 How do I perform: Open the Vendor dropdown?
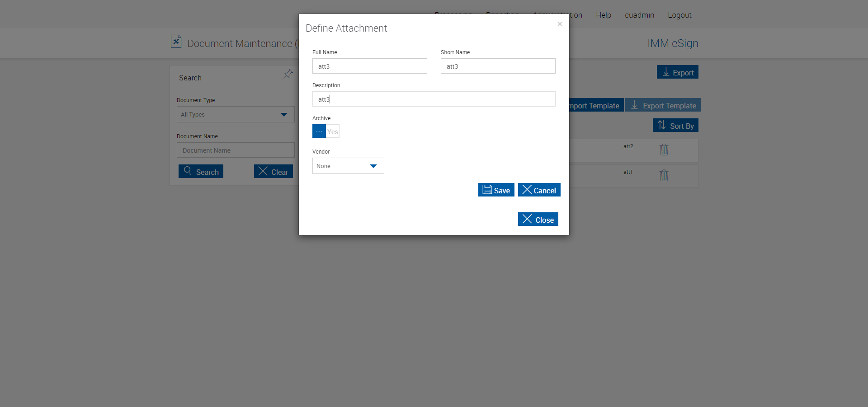(x=348, y=166)
